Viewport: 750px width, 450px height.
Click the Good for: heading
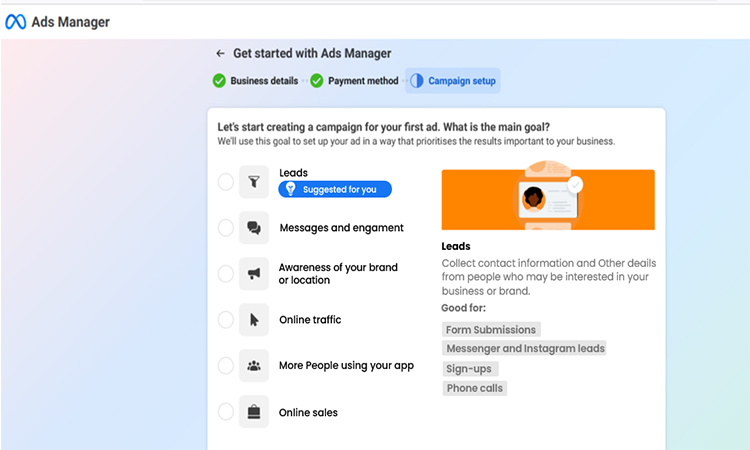(463, 308)
